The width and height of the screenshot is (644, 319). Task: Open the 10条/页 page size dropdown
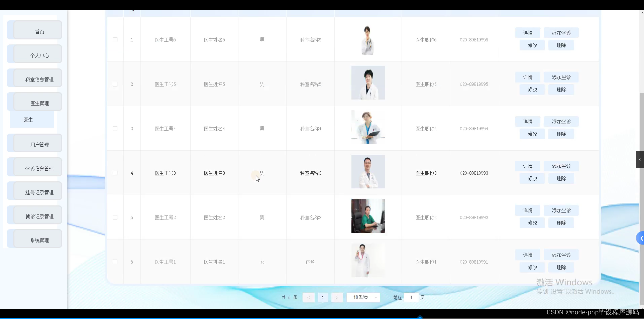click(x=363, y=297)
